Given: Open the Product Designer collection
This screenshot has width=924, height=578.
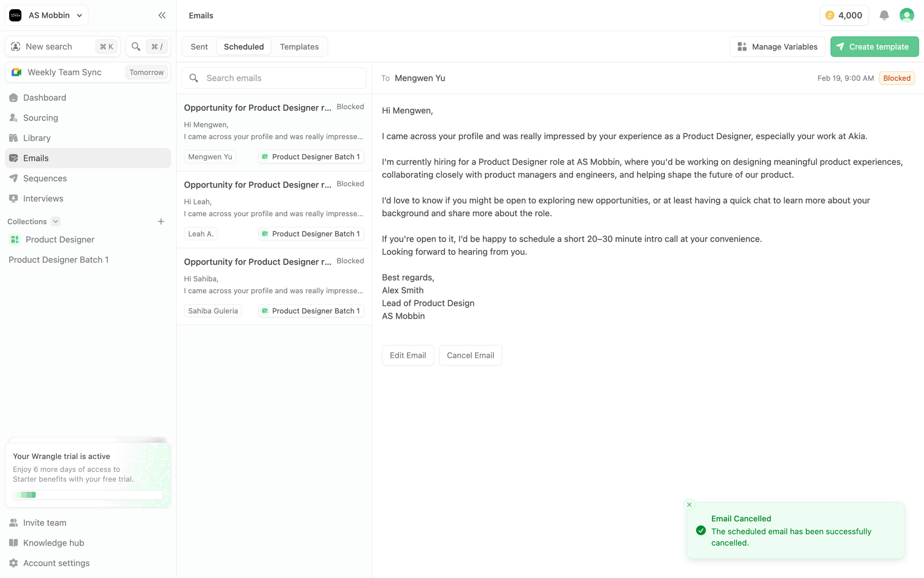Looking at the screenshot, I should tap(88, 240).
